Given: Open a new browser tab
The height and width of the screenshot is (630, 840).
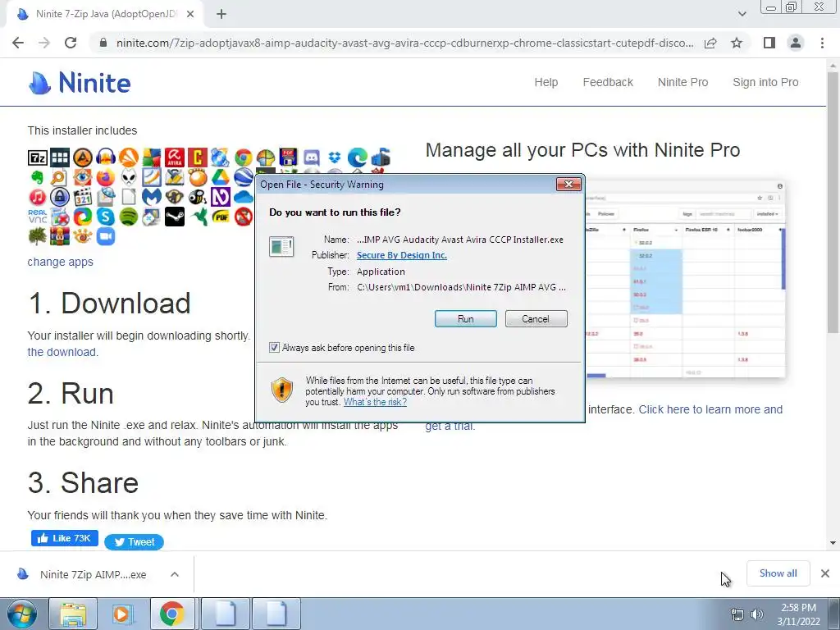Looking at the screenshot, I should pos(221,14).
